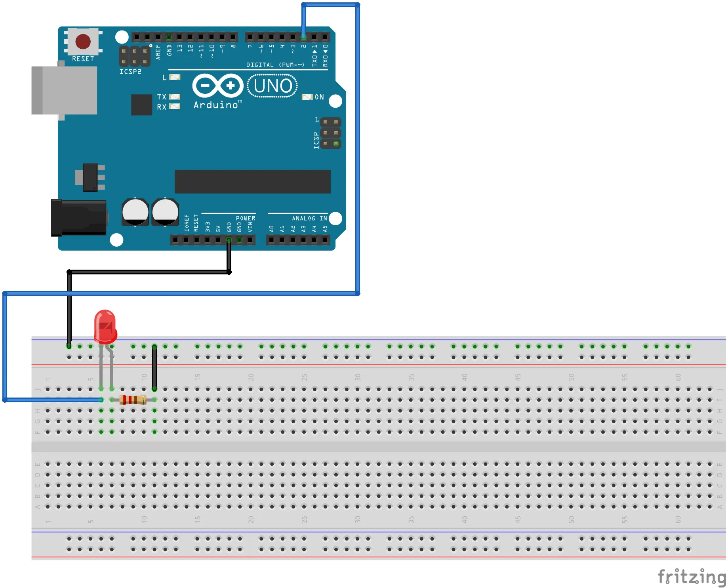The width and height of the screenshot is (726, 588).
Task: Click digital pin 2 on the header
Action: tap(303, 37)
